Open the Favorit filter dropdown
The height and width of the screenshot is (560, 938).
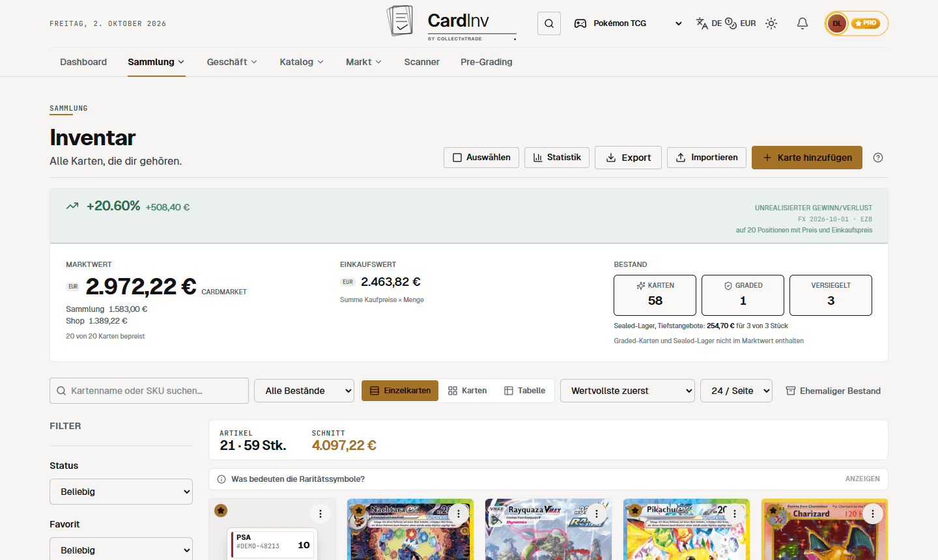121,549
